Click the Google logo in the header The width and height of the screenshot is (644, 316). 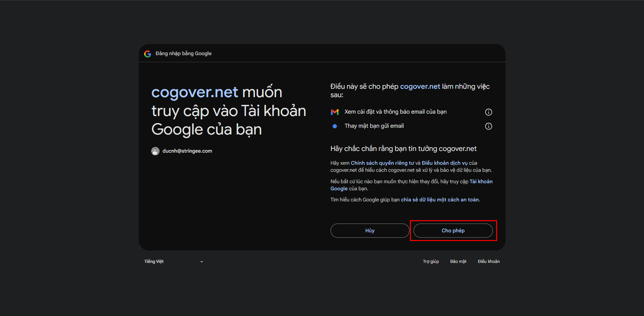click(148, 53)
